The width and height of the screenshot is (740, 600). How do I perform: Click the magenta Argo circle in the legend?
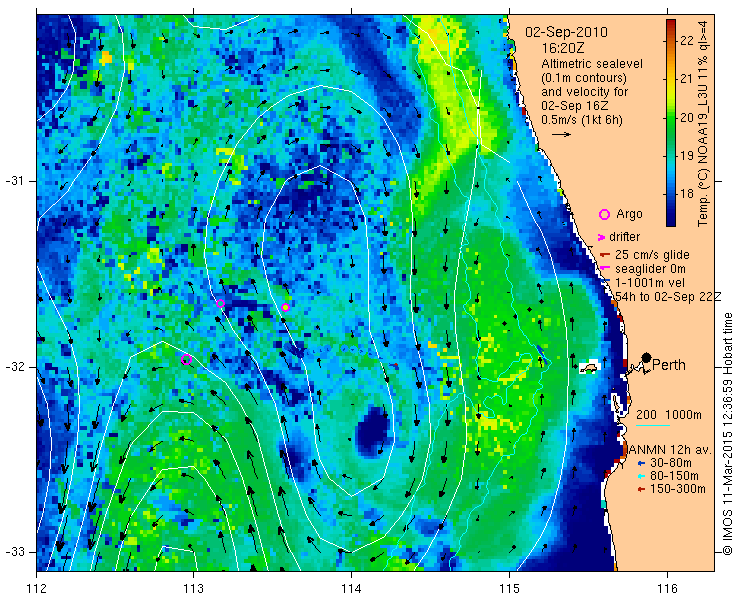click(x=604, y=215)
